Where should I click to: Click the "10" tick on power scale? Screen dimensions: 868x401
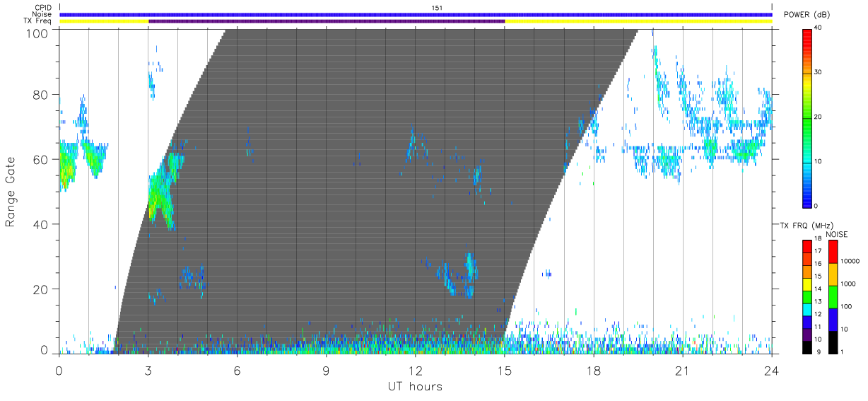pyautogui.click(x=819, y=161)
